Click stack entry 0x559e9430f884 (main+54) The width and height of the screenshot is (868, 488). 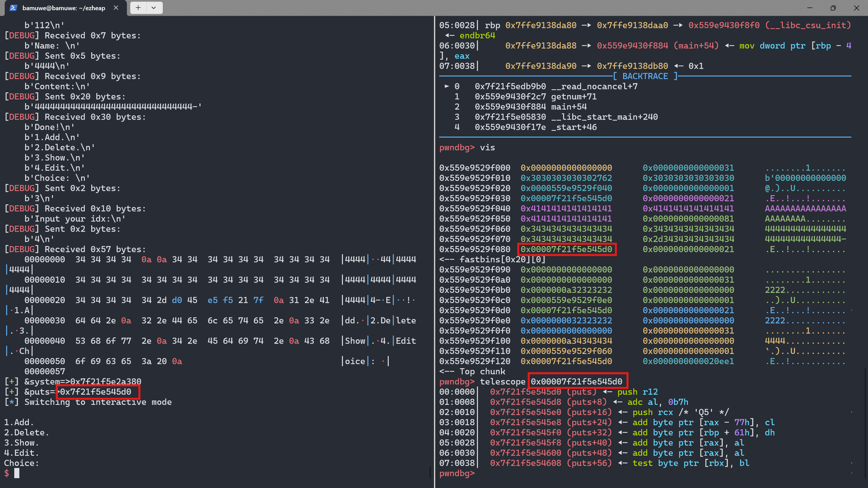click(x=658, y=45)
